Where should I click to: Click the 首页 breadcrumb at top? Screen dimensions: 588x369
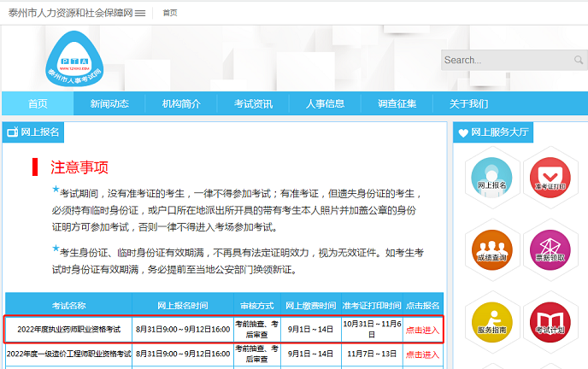170,13
